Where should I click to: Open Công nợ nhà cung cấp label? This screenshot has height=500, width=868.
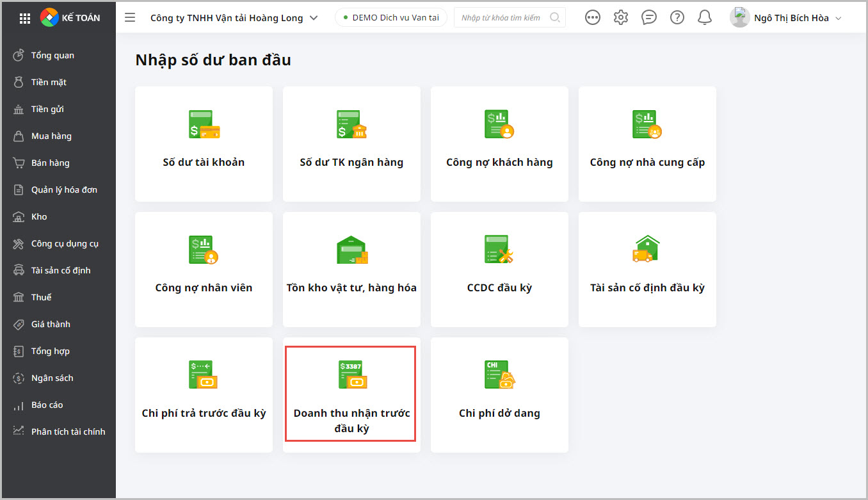click(x=647, y=162)
